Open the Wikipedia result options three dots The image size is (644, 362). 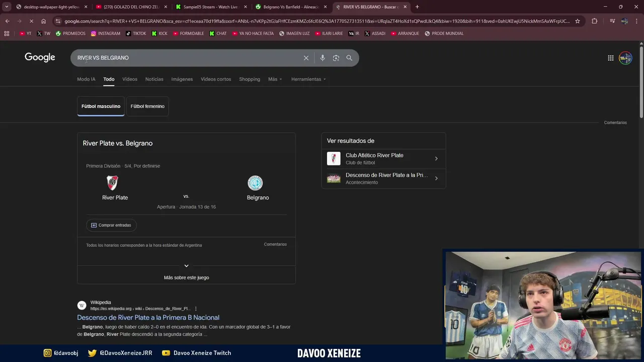point(196,309)
